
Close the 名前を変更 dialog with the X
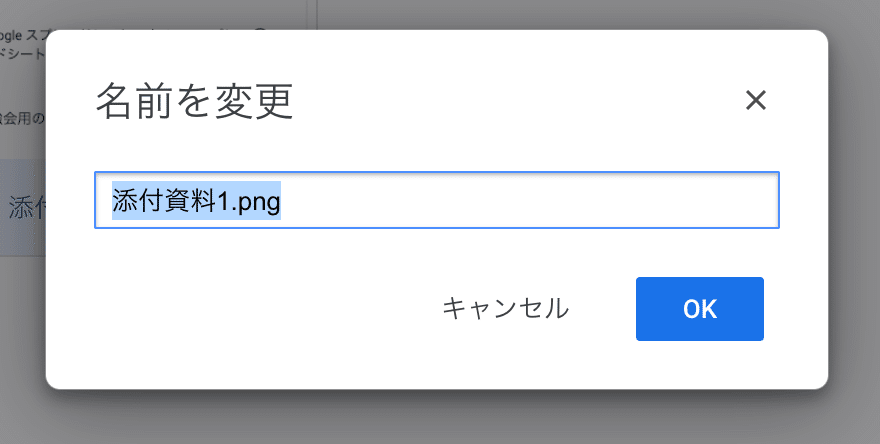755,100
